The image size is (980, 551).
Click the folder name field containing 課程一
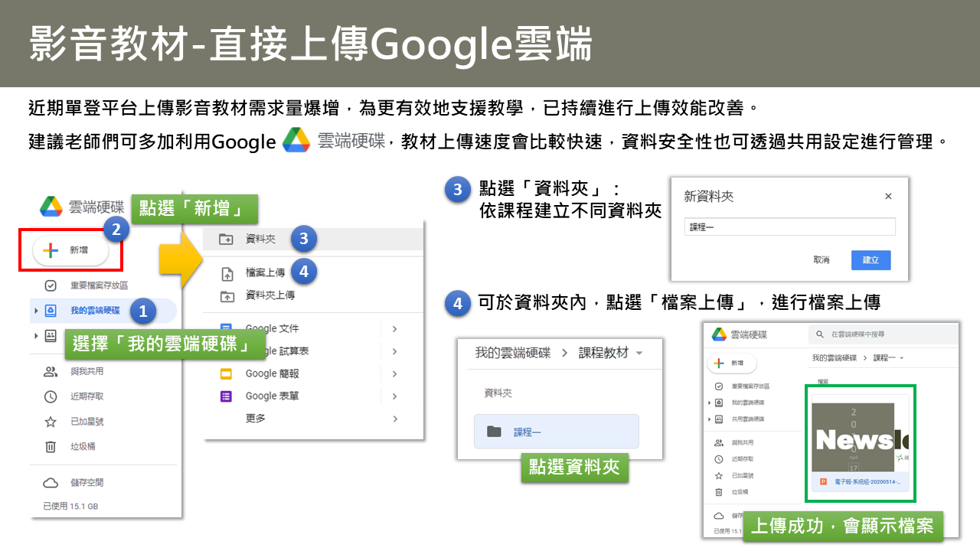789,227
